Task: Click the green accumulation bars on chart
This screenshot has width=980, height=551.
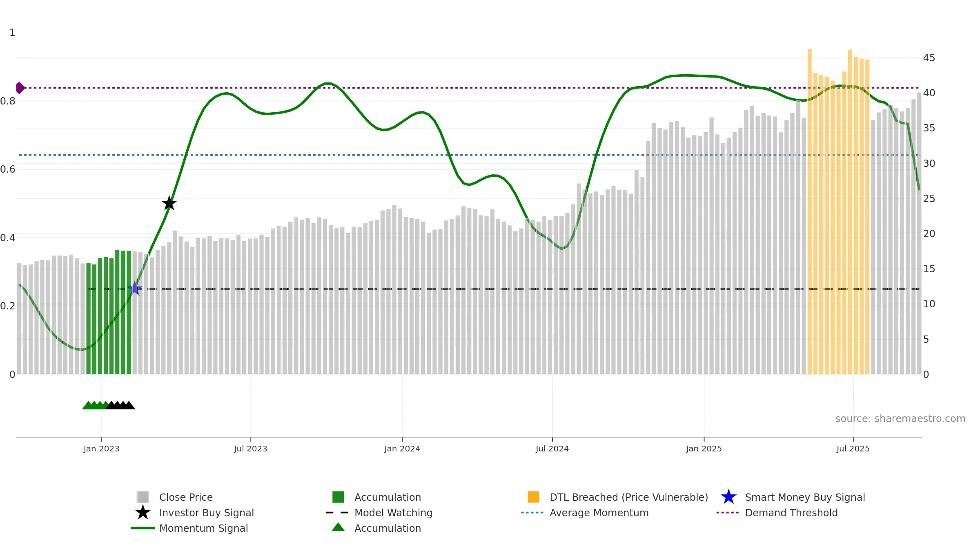Action: pyautogui.click(x=109, y=312)
